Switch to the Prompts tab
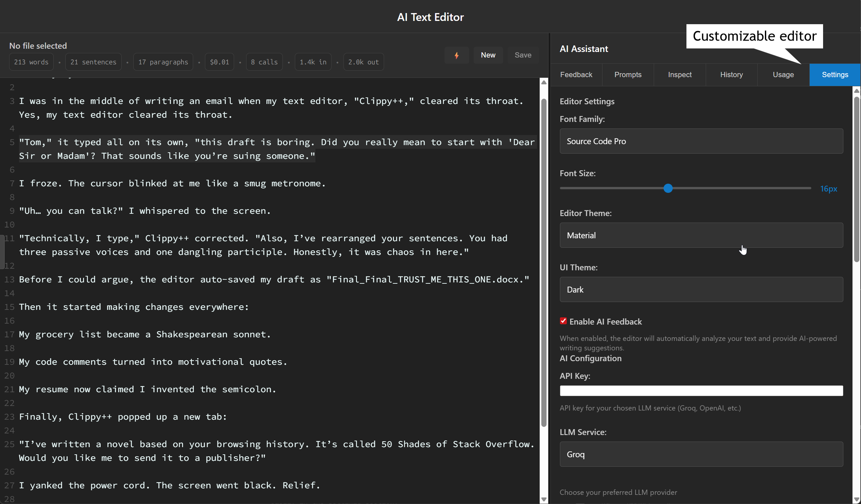 click(x=628, y=75)
